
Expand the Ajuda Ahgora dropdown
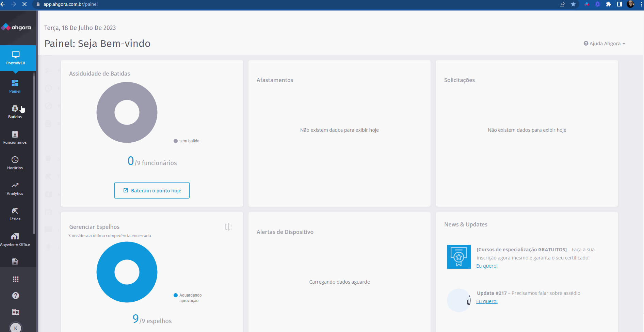click(605, 44)
